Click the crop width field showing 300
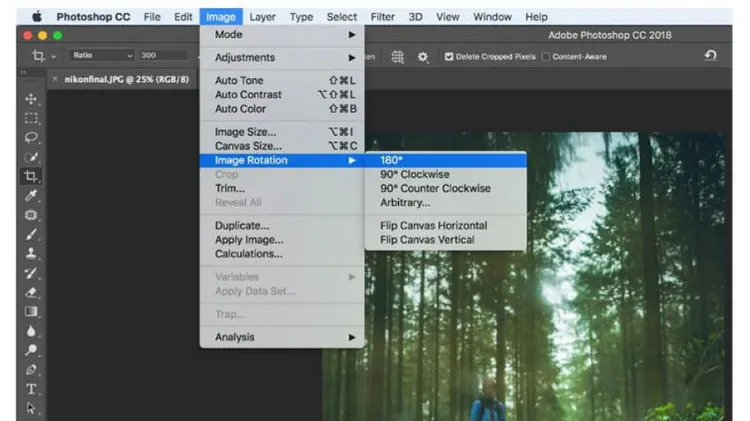 point(163,55)
